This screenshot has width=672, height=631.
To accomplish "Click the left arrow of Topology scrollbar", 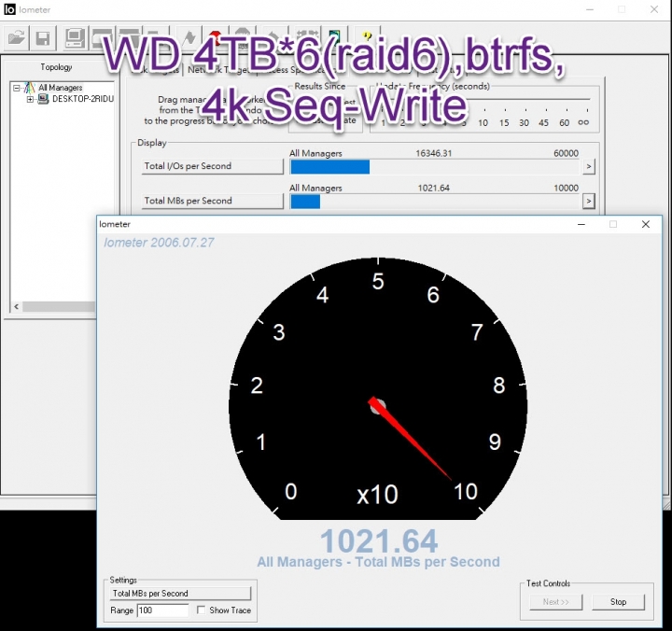I will [16, 306].
